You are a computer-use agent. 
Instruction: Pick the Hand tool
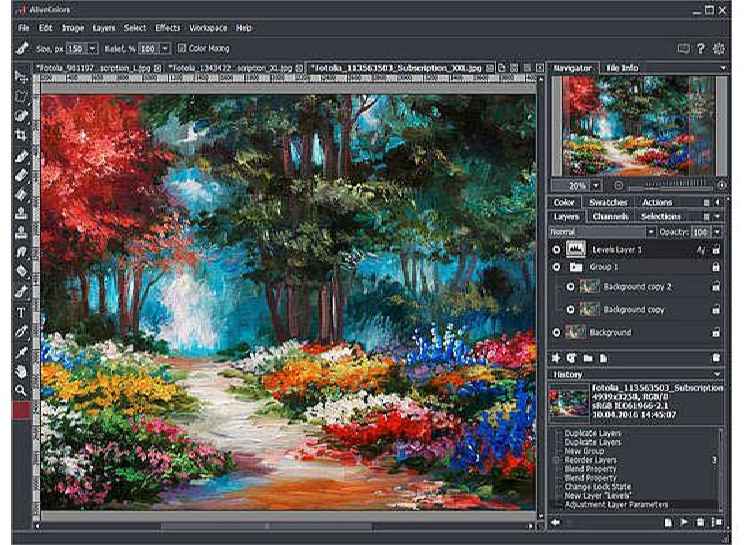(21, 370)
